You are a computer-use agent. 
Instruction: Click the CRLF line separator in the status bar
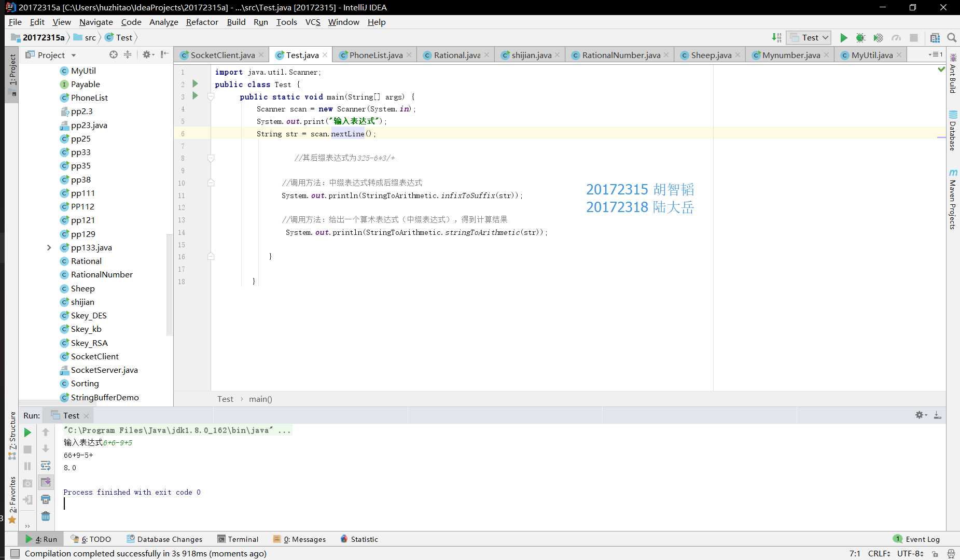pyautogui.click(x=879, y=553)
